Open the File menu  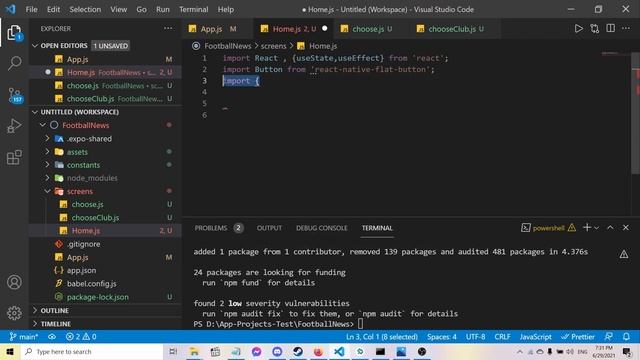[x=31, y=9]
